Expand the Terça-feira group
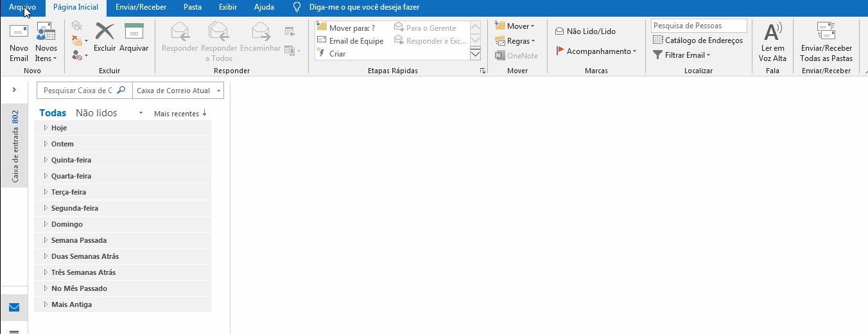Image resolution: width=868 pixels, height=334 pixels. 123,192
